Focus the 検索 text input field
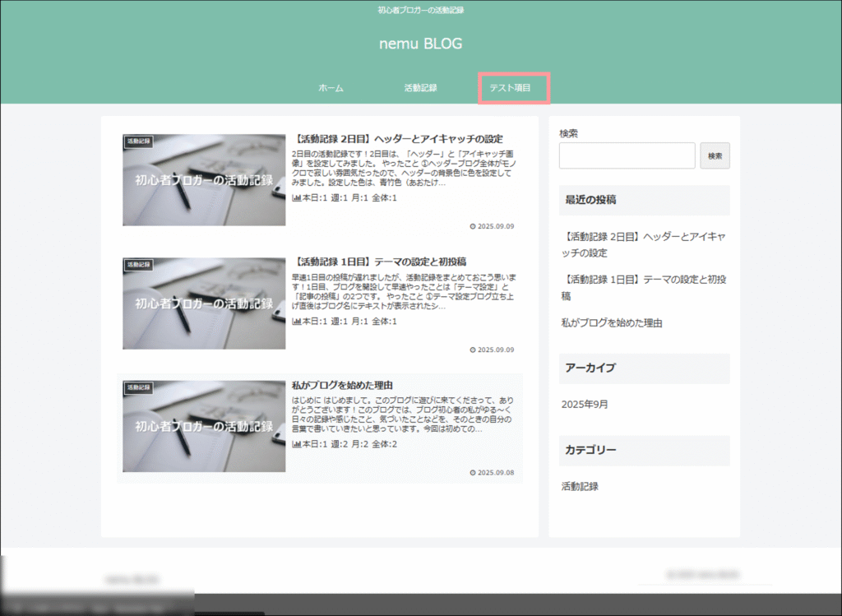Screen dimensions: 842x616 pos(627,155)
